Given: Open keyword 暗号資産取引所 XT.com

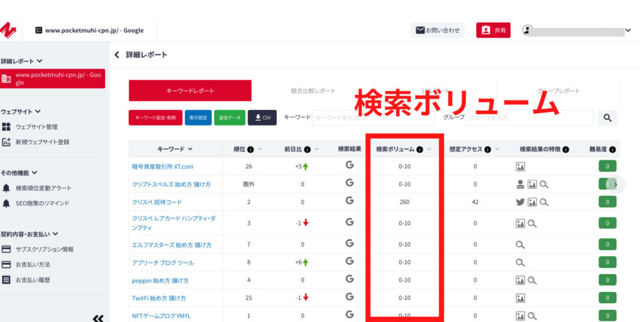Looking at the screenshot, I should [163, 167].
